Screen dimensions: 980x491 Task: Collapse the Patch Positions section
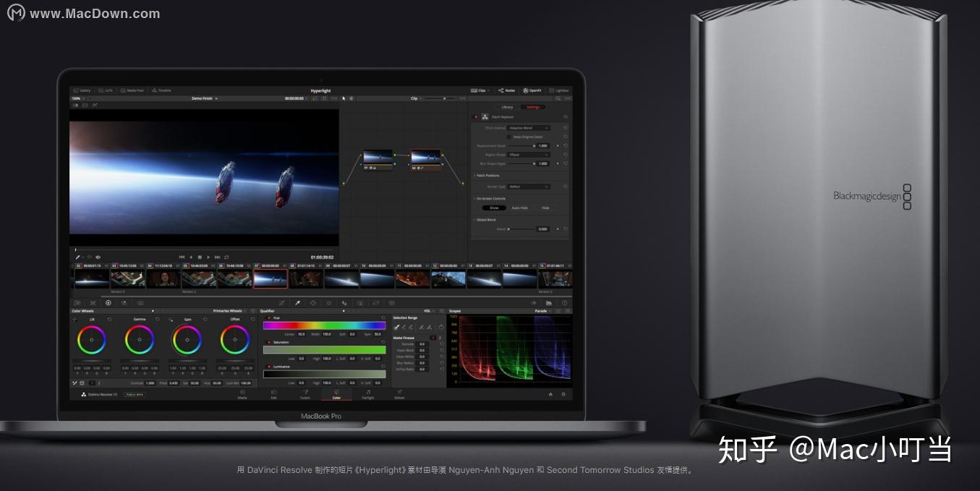click(487, 176)
